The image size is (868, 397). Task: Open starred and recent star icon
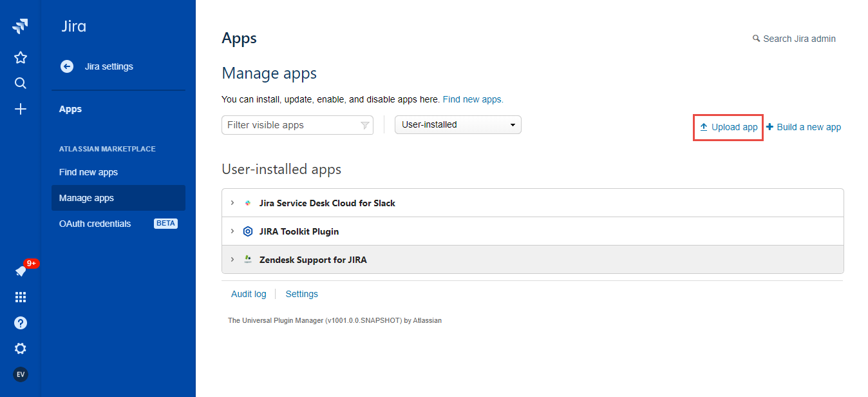point(21,57)
